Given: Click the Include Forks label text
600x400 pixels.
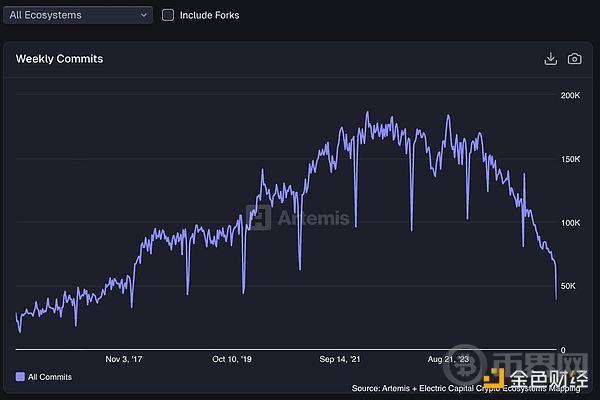Looking at the screenshot, I should click(x=209, y=15).
